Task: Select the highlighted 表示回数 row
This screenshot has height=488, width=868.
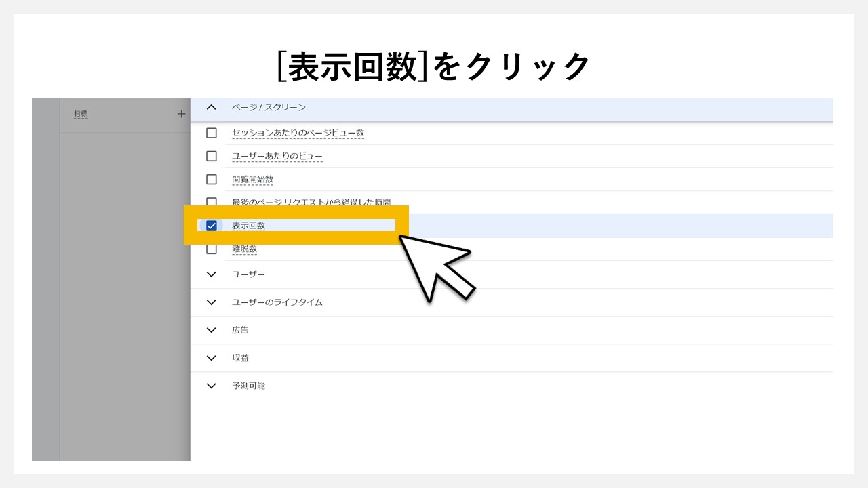Action: pos(298,225)
